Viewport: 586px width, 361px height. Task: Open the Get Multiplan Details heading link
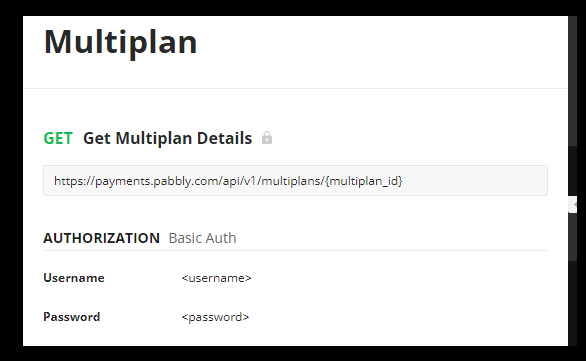167,138
